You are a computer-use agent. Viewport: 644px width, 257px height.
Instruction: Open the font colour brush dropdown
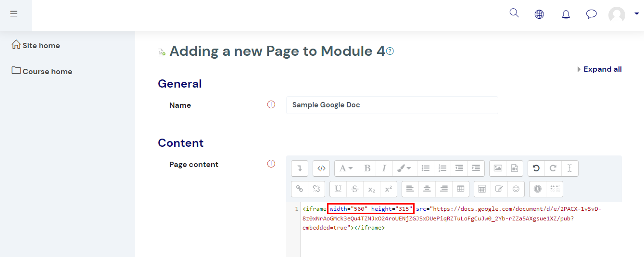[404, 168]
